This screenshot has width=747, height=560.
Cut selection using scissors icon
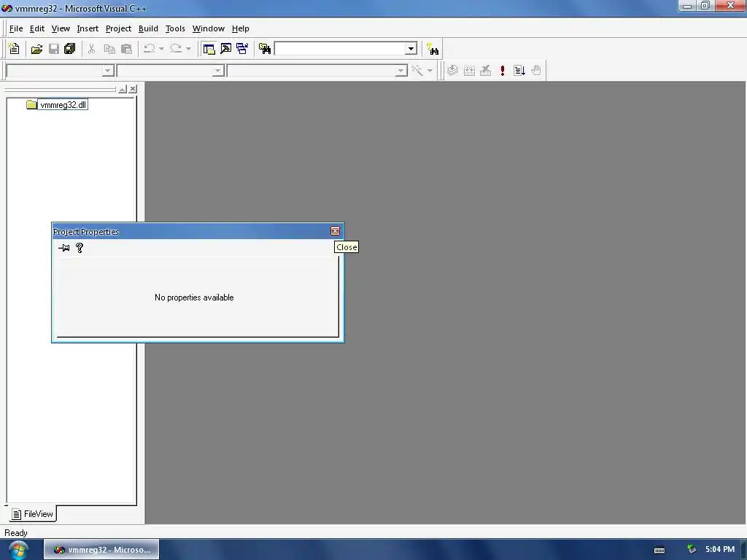(x=91, y=49)
